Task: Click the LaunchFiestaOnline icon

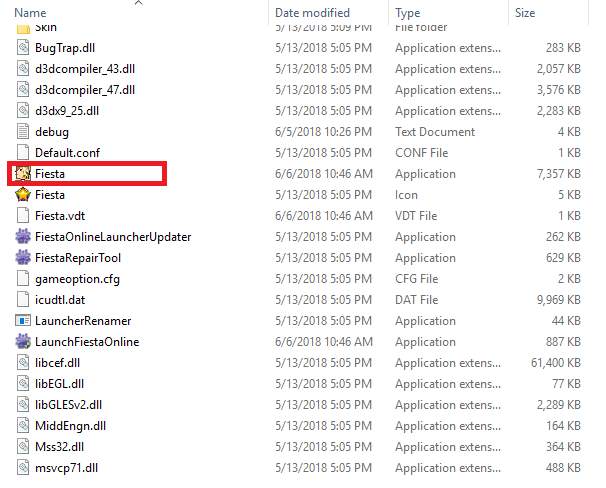Action: [23, 342]
